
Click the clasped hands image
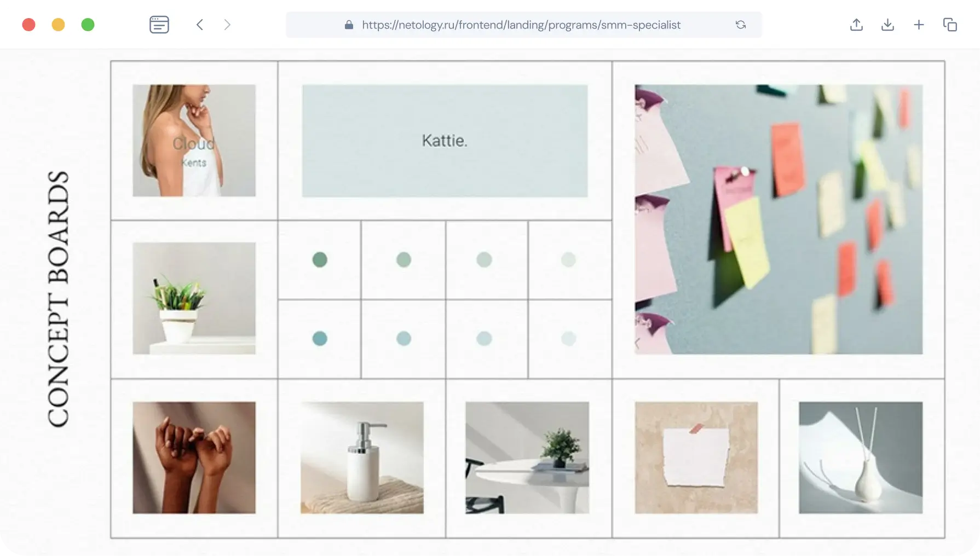point(194,457)
